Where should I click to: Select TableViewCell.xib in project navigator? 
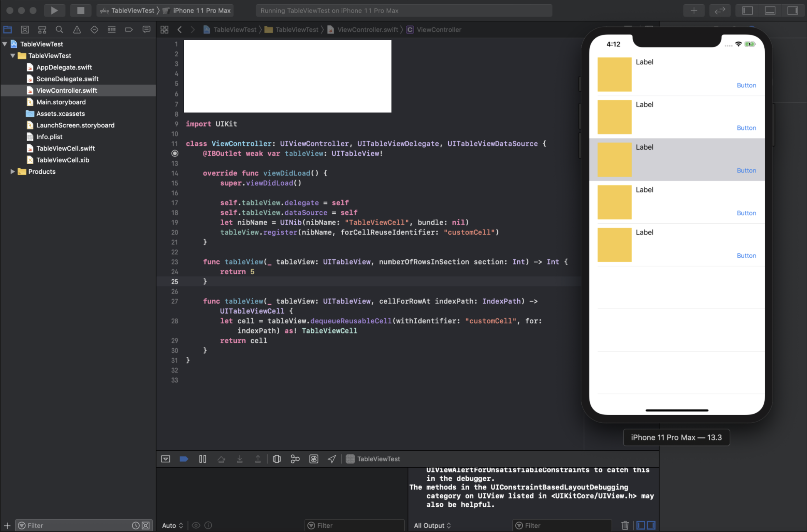[62, 160]
